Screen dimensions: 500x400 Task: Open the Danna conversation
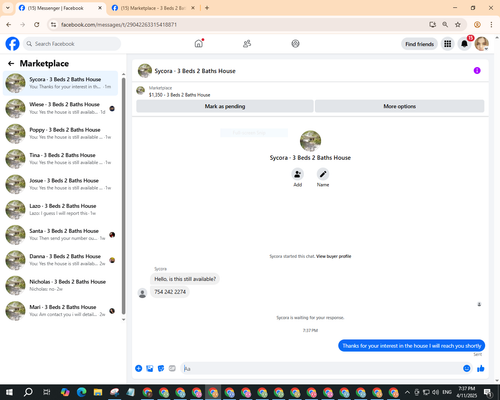point(60,260)
